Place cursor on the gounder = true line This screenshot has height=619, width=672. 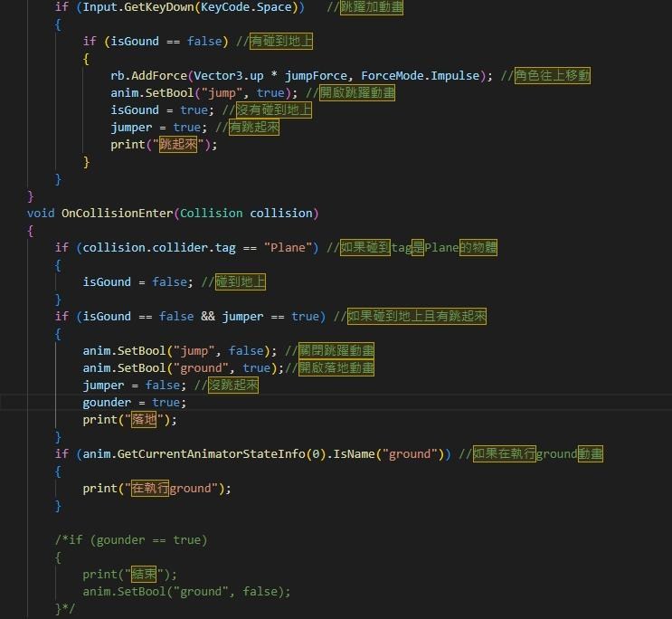point(134,403)
